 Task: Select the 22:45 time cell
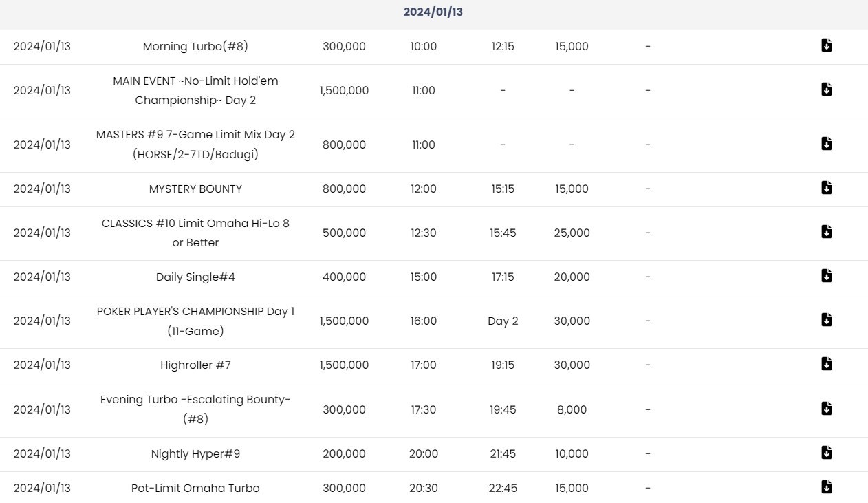[503, 488]
